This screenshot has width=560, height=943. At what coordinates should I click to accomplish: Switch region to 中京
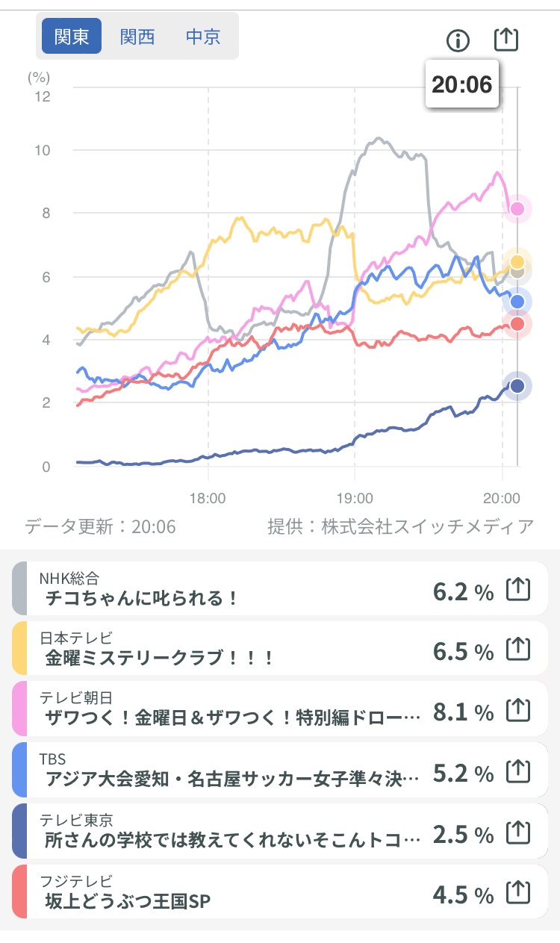[203, 37]
